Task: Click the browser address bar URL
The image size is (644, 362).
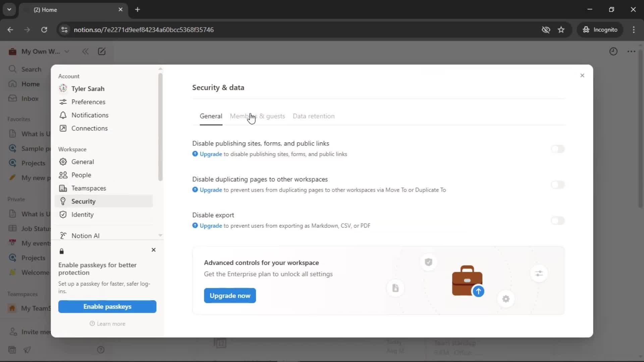Action: (144, 29)
